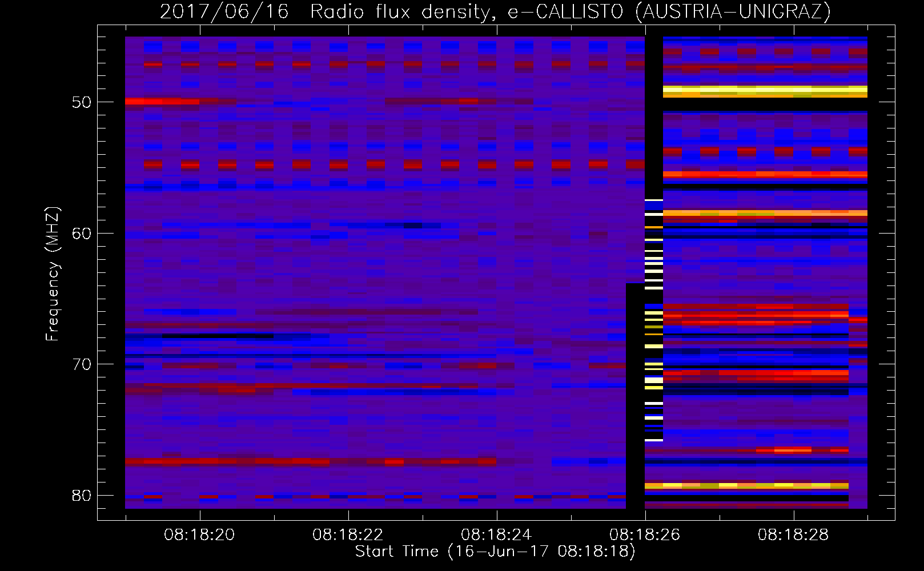Click the 'Frequency (MHZ)' axis label

click(x=53, y=274)
